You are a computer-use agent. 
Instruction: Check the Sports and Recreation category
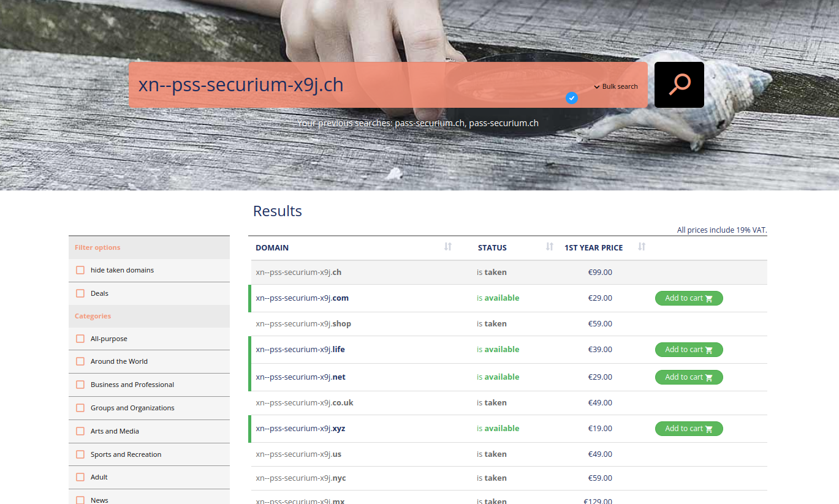(x=80, y=454)
